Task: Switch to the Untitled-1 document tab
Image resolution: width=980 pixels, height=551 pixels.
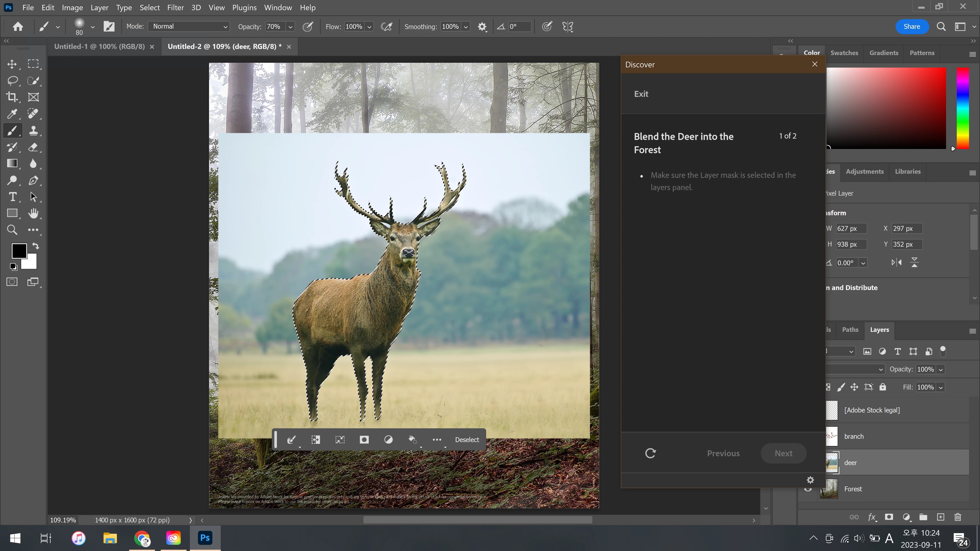Action: click(99, 46)
